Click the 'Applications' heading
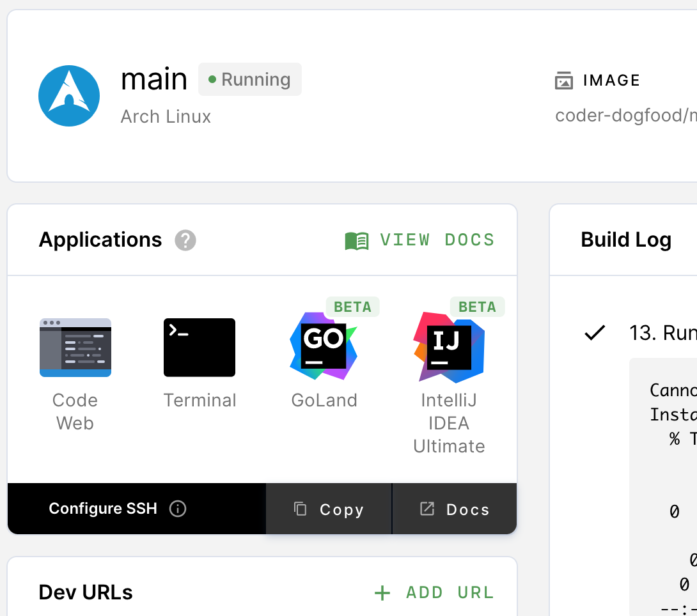Image resolution: width=697 pixels, height=616 pixels. pyautogui.click(x=100, y=240)
